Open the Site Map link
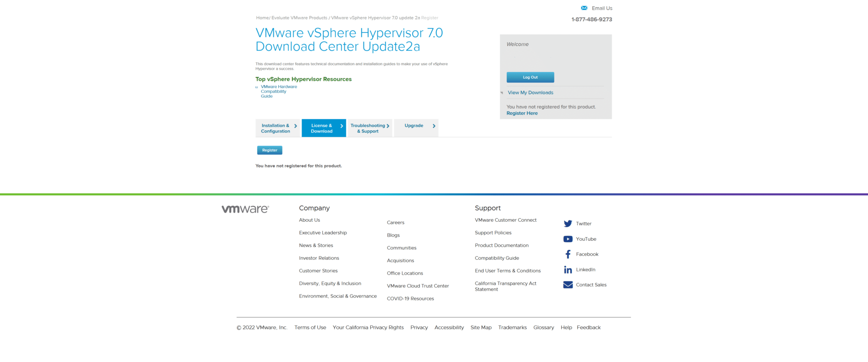 [x=481, y=328]
